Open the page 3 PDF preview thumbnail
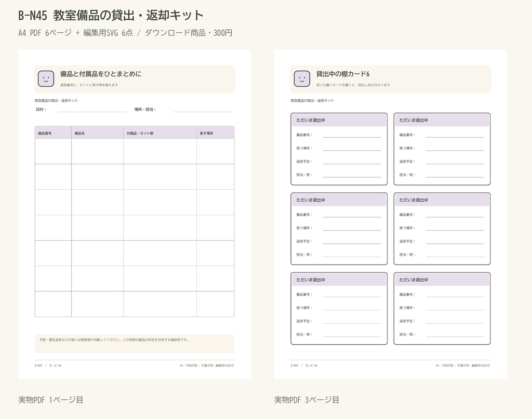 tap(391, 214)
